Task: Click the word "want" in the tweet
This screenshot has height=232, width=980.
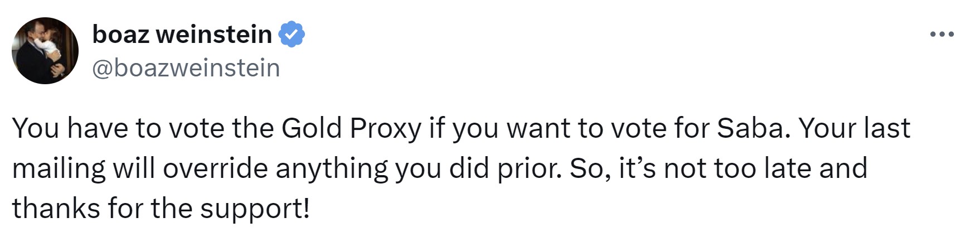Action: (538, 128)
